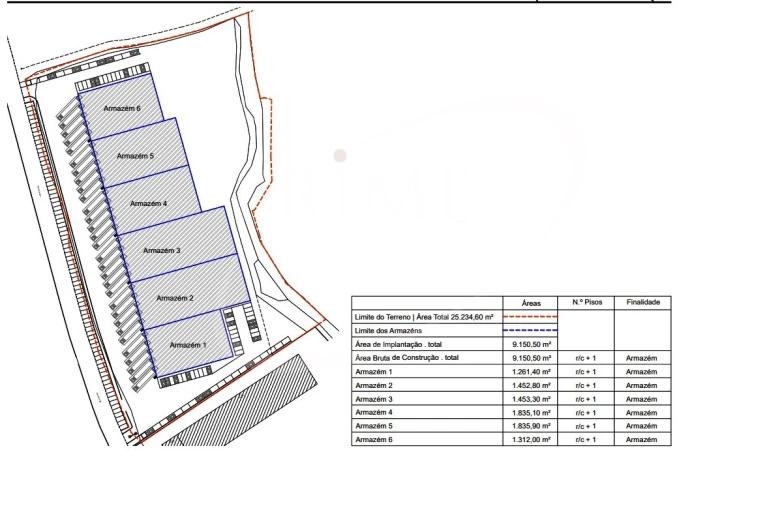
Task: Click the Finalidade column header
Action: click(641, 302)
